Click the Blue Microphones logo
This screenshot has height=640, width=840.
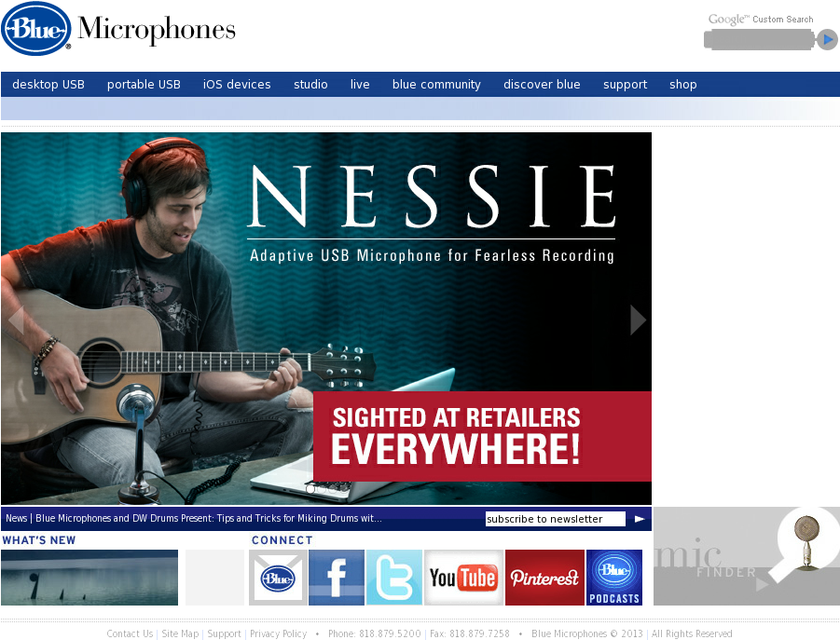tap(118, 29)
